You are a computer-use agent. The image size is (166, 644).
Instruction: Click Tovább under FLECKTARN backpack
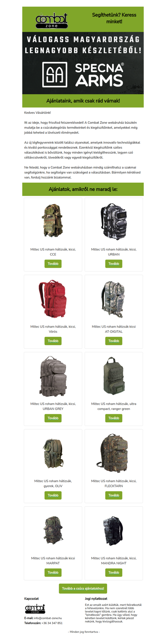click(113, 495)
